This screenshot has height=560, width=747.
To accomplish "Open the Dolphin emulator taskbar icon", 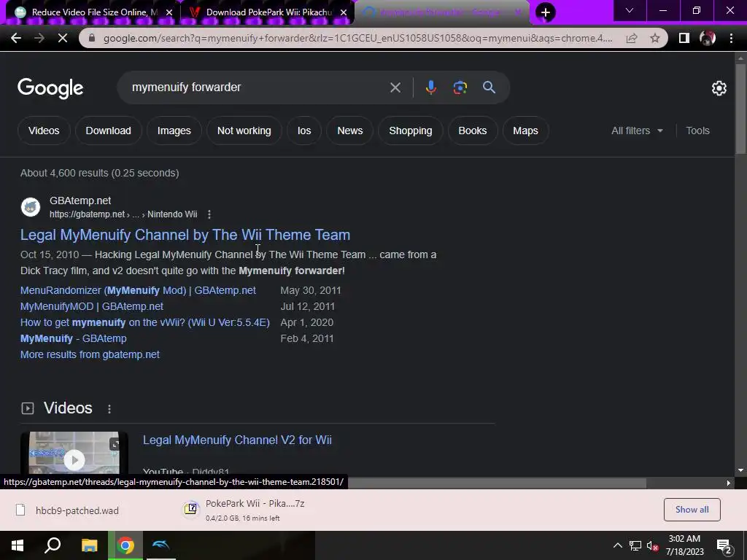I will [160, 545].
